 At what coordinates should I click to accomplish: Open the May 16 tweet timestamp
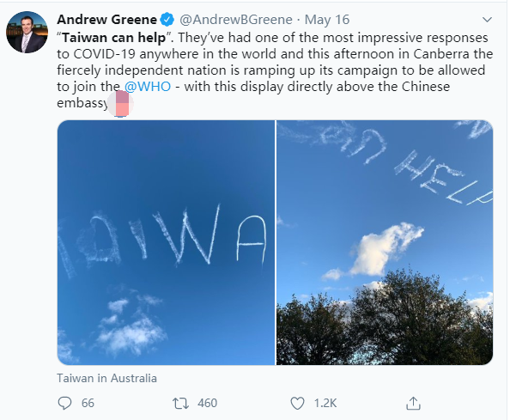327,20
